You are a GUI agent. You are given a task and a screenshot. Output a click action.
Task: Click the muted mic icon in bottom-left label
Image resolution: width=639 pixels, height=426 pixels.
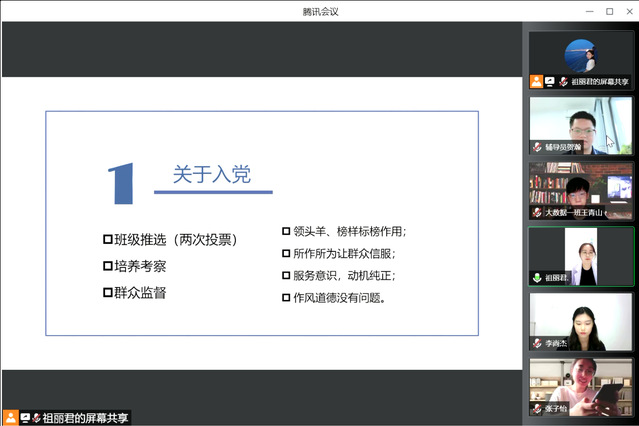click(35, 417)
